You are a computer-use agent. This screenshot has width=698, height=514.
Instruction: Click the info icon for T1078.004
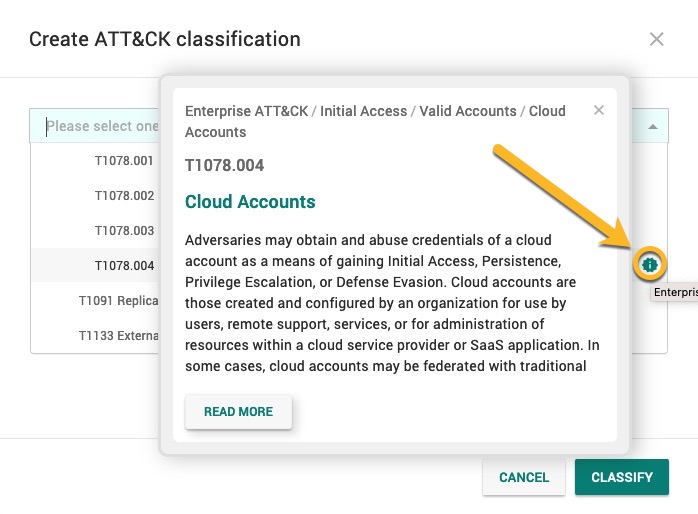coord(650,265)
